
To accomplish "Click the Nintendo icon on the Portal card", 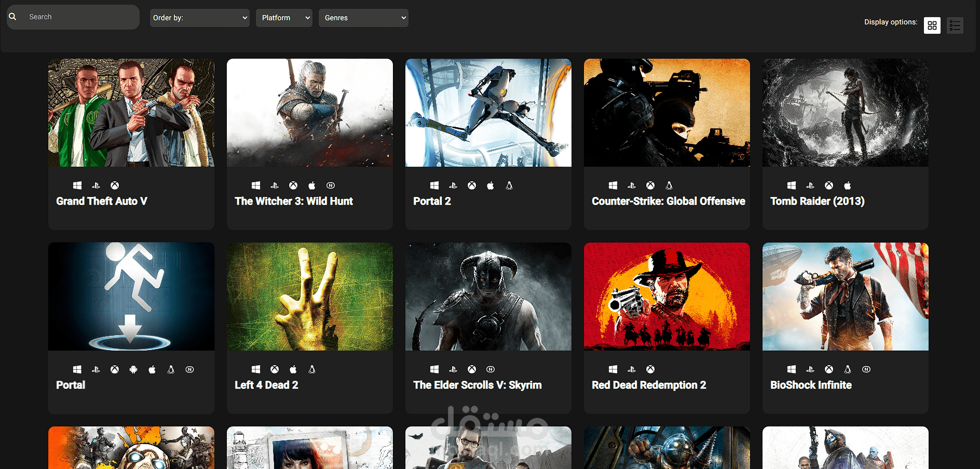I will pyautogui.click(x=190, y=369).
